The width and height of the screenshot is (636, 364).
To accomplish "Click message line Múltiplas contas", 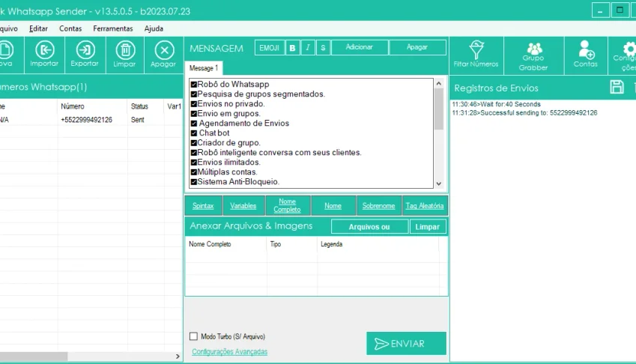I will pos(224,172).
